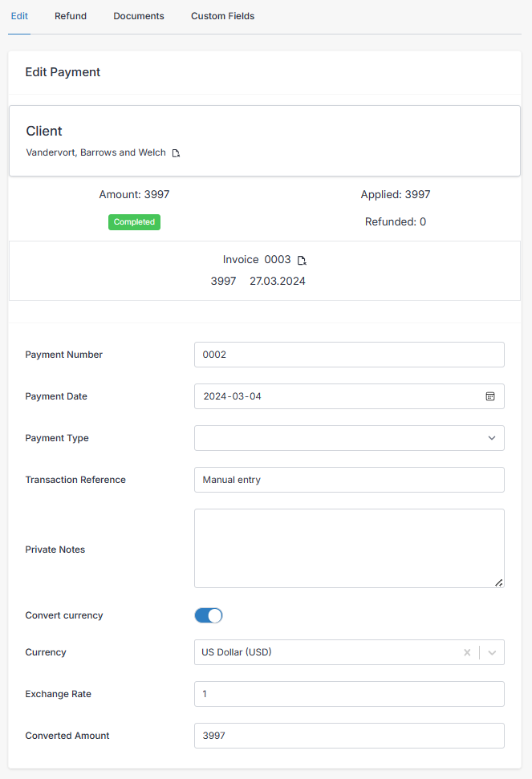Switch to the Refund tab
The height and width of the screenshot is (779, 532).
(x=70, y=15)
